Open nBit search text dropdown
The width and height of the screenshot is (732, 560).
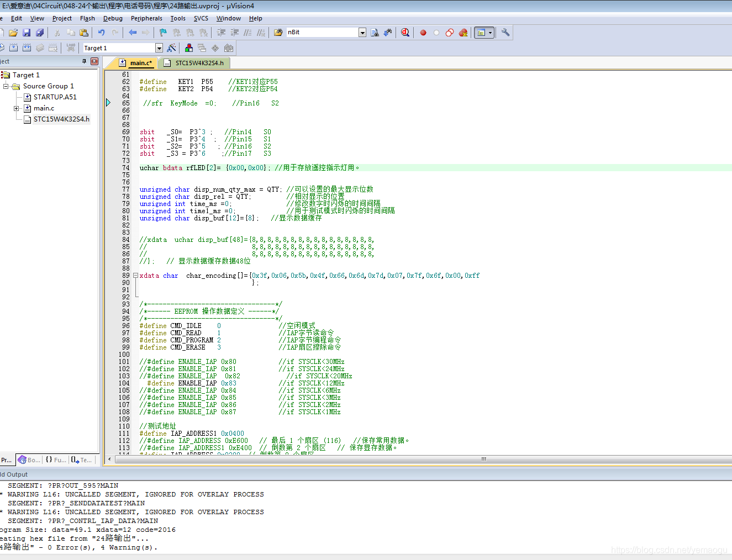click(x=362, y=33)
